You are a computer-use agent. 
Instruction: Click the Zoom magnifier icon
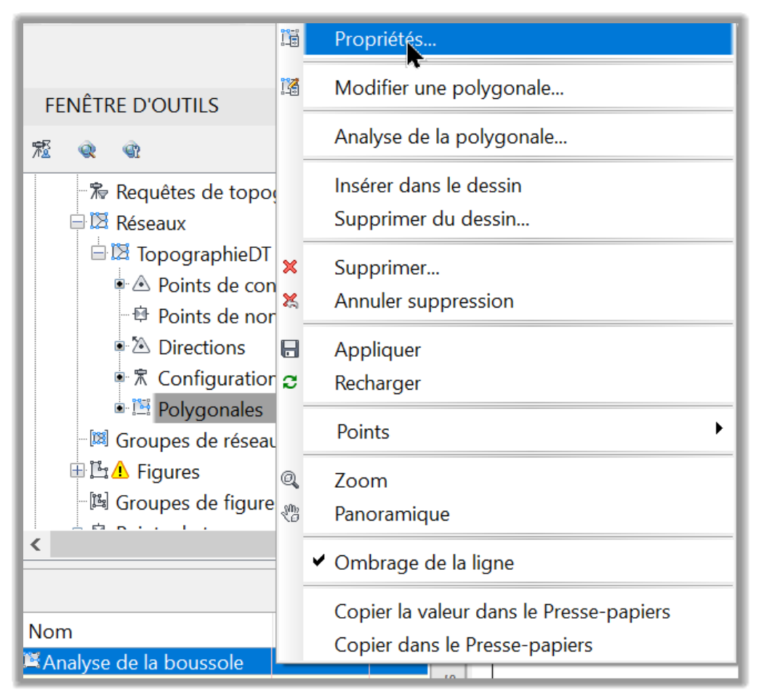pyautogui.click(x=290, y=480)
